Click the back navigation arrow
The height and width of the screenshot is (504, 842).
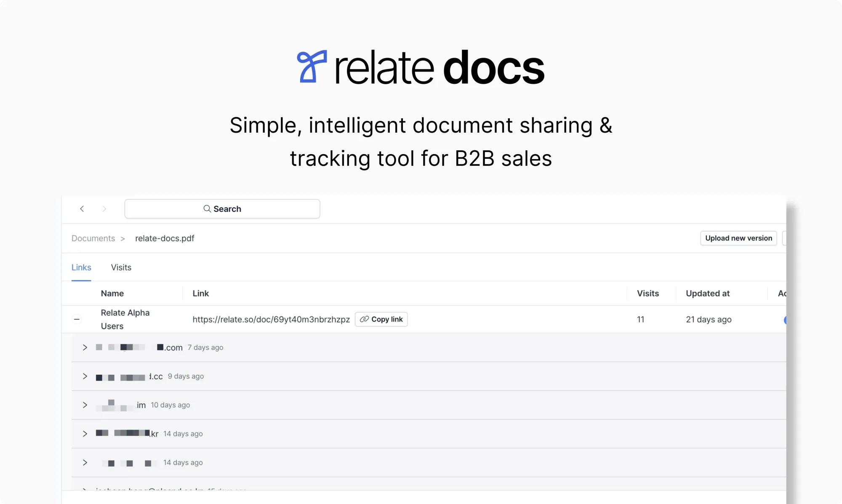(x=83, y=209)
